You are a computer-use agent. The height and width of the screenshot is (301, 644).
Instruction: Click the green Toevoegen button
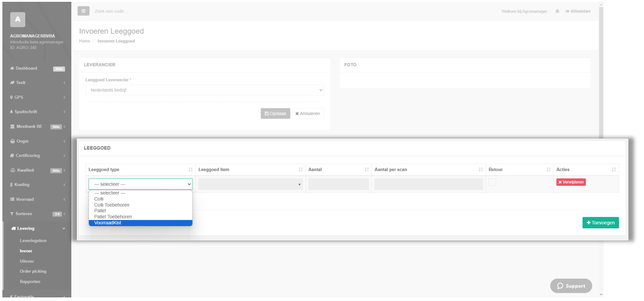coord(600,222)
